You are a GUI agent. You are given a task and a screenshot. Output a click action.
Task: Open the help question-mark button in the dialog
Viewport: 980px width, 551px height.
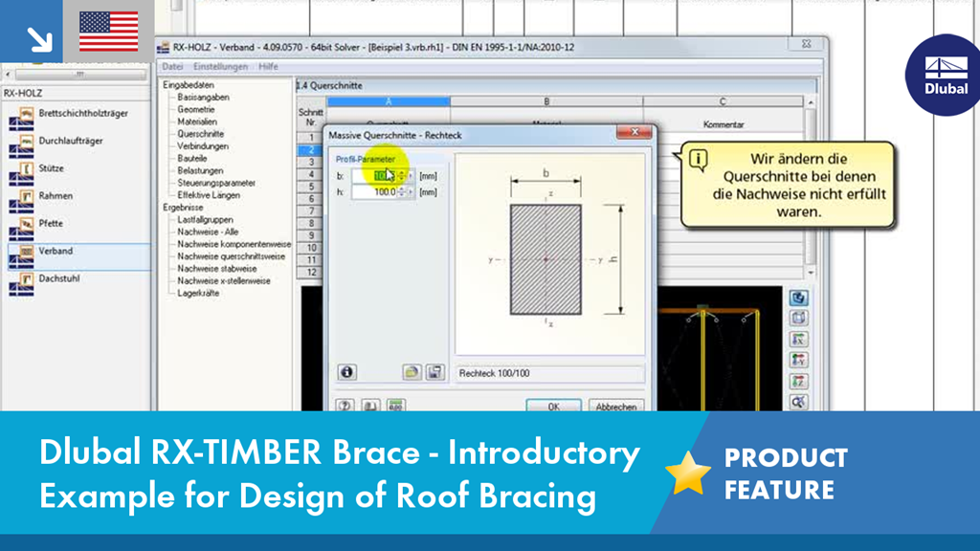click(345, 406)
